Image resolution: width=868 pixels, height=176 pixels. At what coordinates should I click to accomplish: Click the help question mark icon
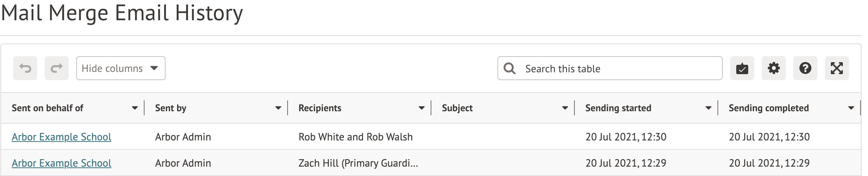pyautogui.click(x=805, y=68)
